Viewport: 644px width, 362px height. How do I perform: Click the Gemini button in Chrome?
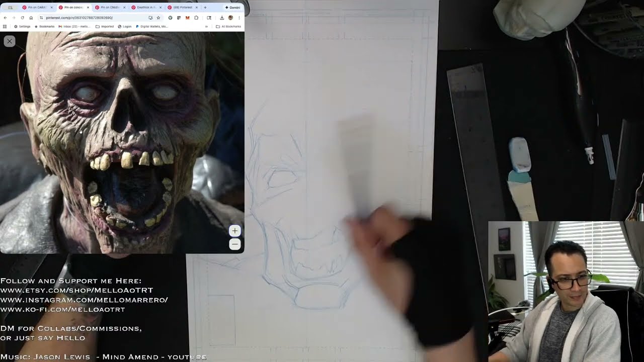click(233, 8)
